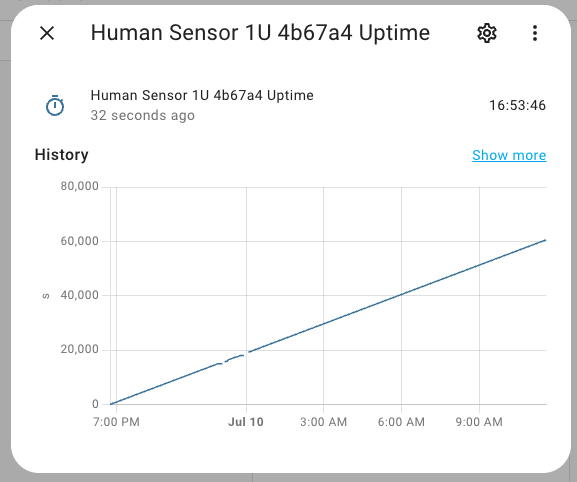Click the dialog title Human Sensor Uptime
The image size is (577, 482).
(260, 32)
